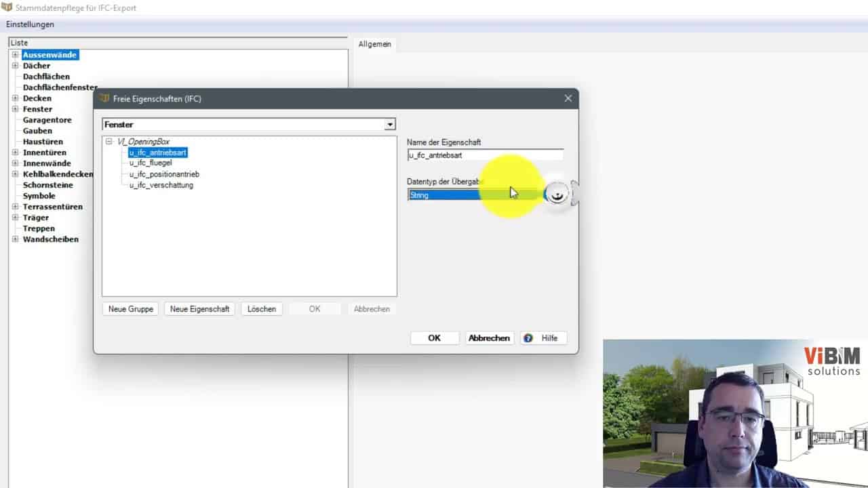Close the Freie Eigenschaften (IFC) dialog
This screenshot has height=488, width=868.
pyautogui.click(x=568, y=98)
